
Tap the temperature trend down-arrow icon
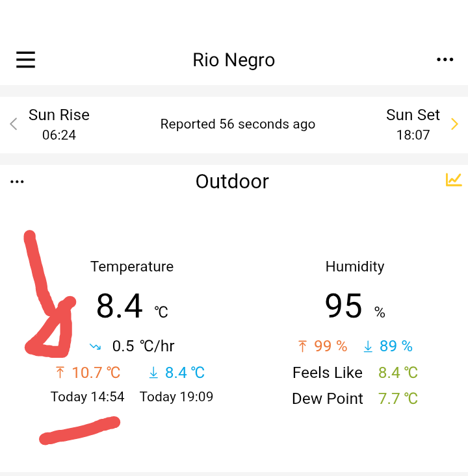[x=96, y=347]
